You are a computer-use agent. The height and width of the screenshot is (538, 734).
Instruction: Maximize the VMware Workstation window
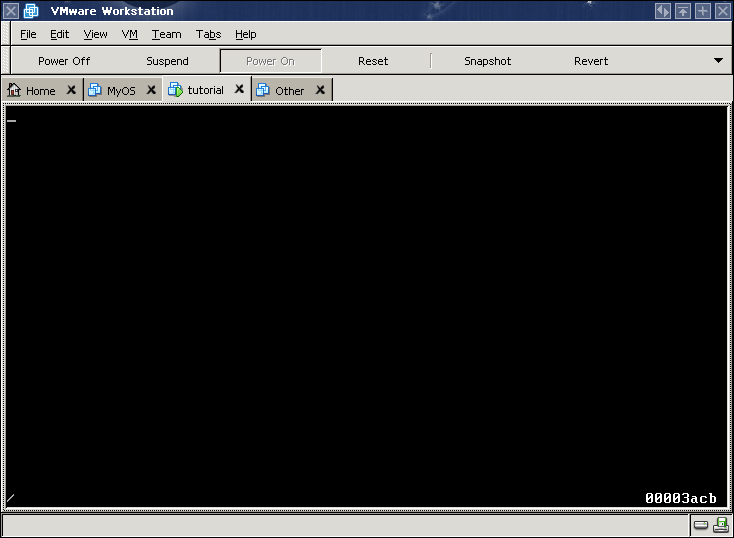tap(703, 11)
